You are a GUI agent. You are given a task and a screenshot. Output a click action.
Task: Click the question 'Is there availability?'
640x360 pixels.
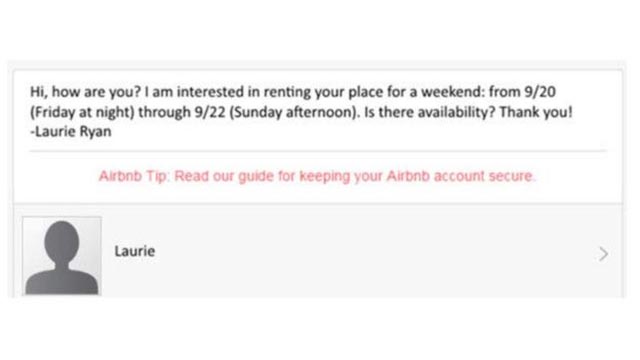tap(430, 112)
